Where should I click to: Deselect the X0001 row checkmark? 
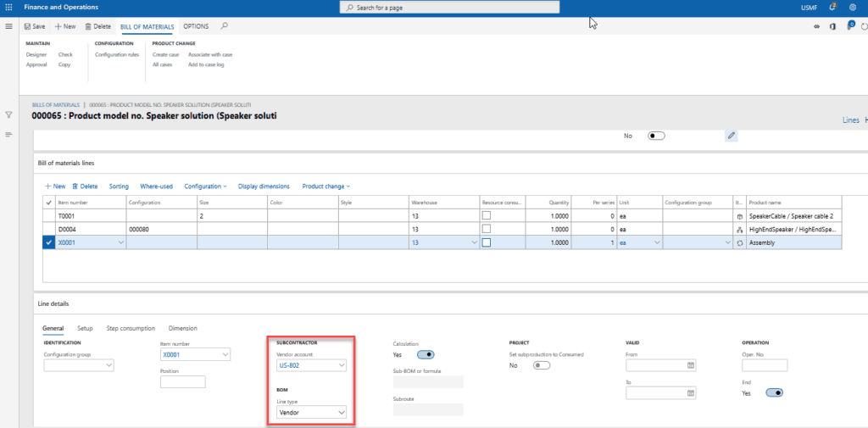pos(49,242)
